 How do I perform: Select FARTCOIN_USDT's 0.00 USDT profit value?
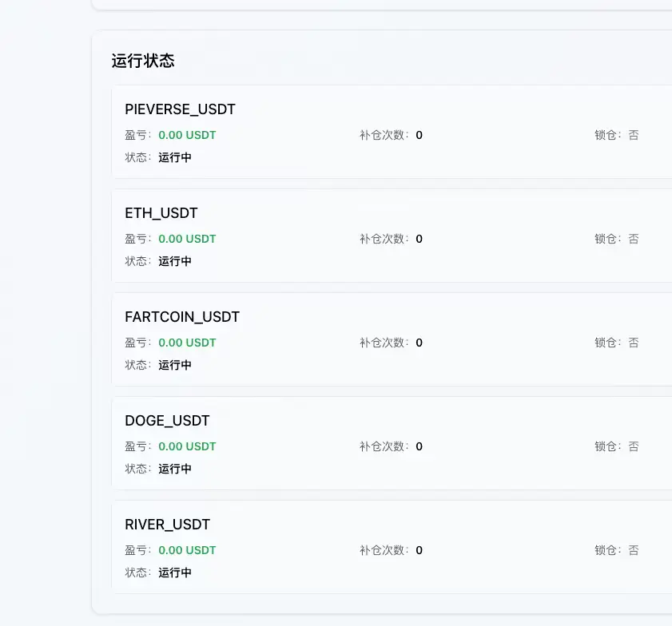(187, 343)
